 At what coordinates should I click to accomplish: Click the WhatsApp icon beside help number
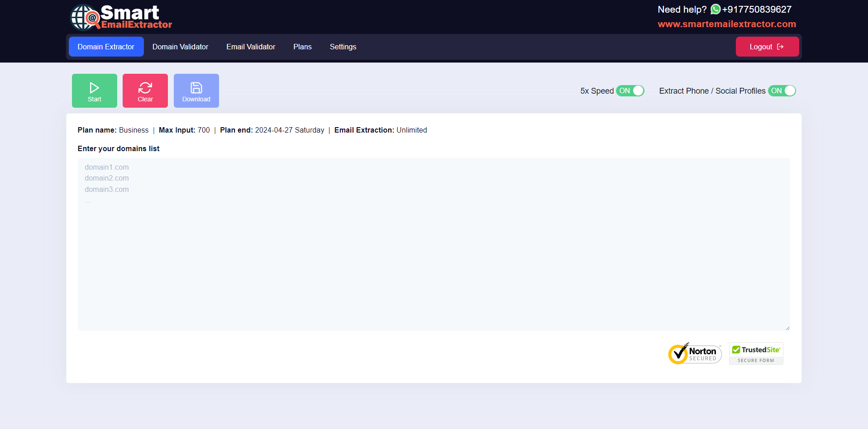pos(715,9)
